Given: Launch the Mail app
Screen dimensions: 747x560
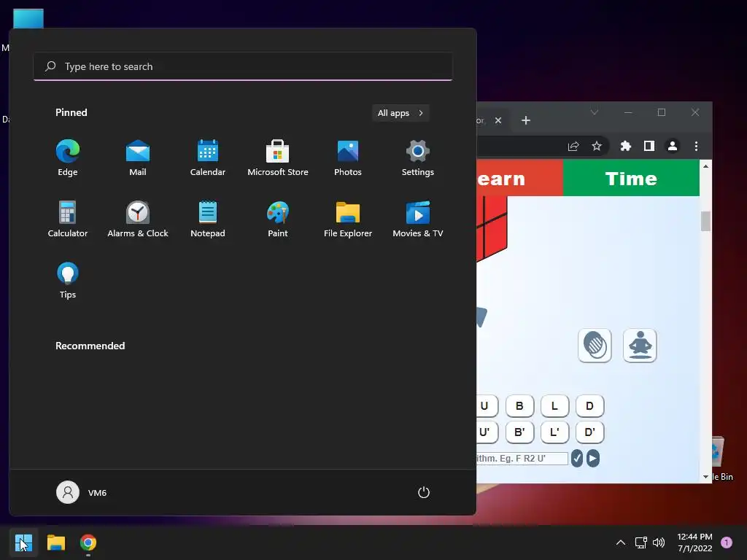Looking at the screenshot, I should coord(138,158).
